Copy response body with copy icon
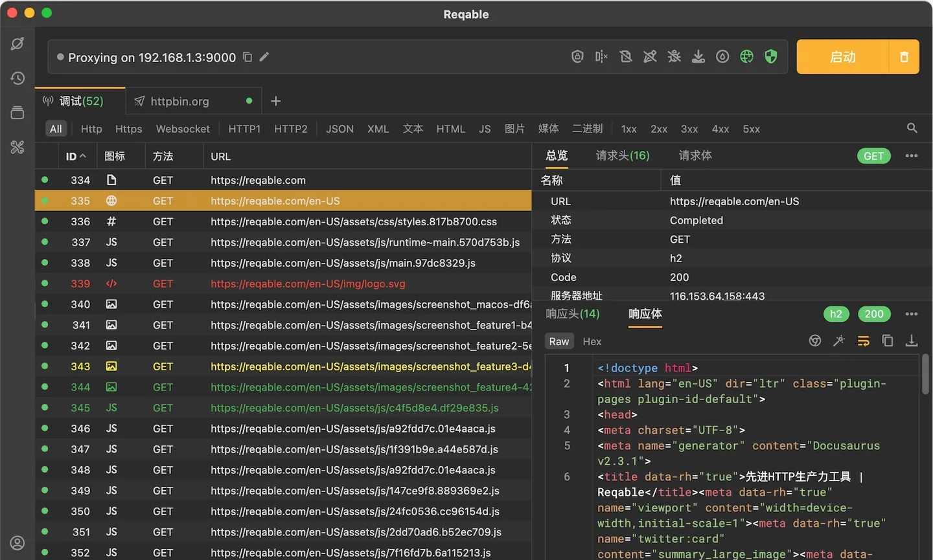This screenshot has height=560, width=933. click(x=888, y=341)
